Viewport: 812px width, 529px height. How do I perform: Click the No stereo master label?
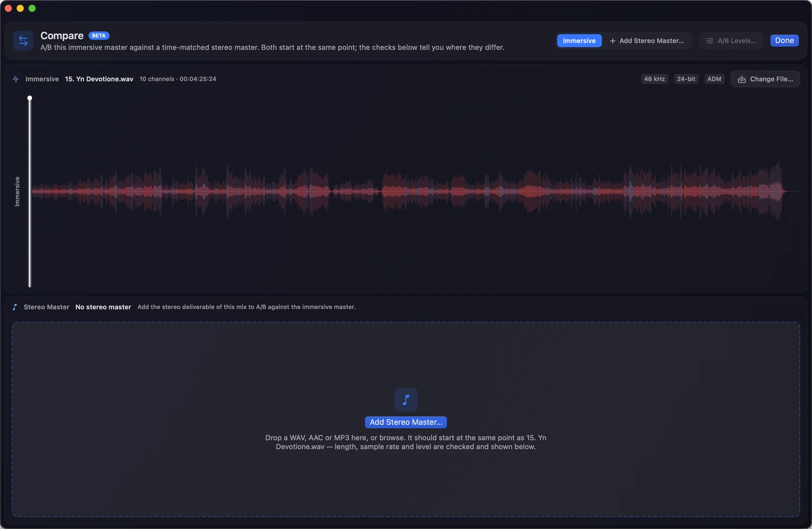[x=103, y=307]
